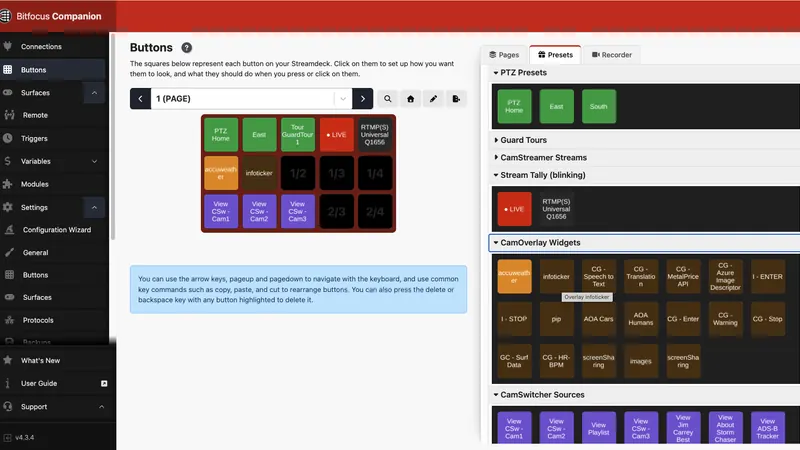The width and height of the screenshot is (800, 450).
Task: Open the Configuration Wizard
Action: [57, 230]
